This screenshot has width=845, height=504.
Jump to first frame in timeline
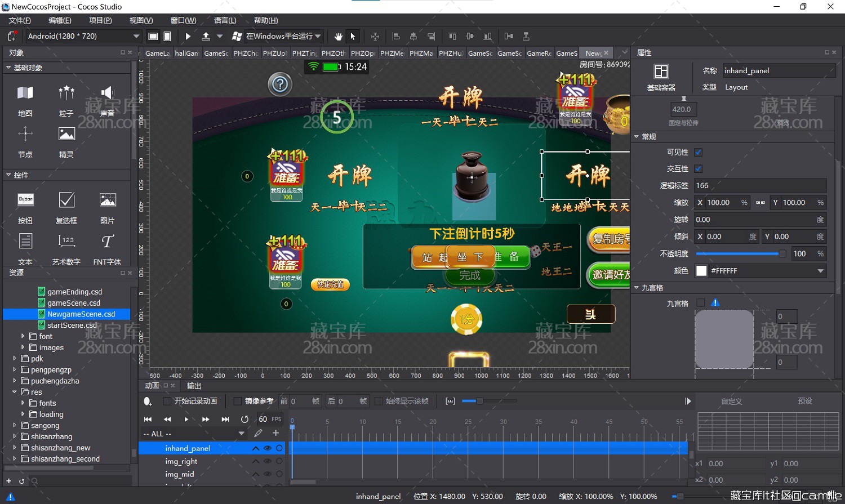148,419
